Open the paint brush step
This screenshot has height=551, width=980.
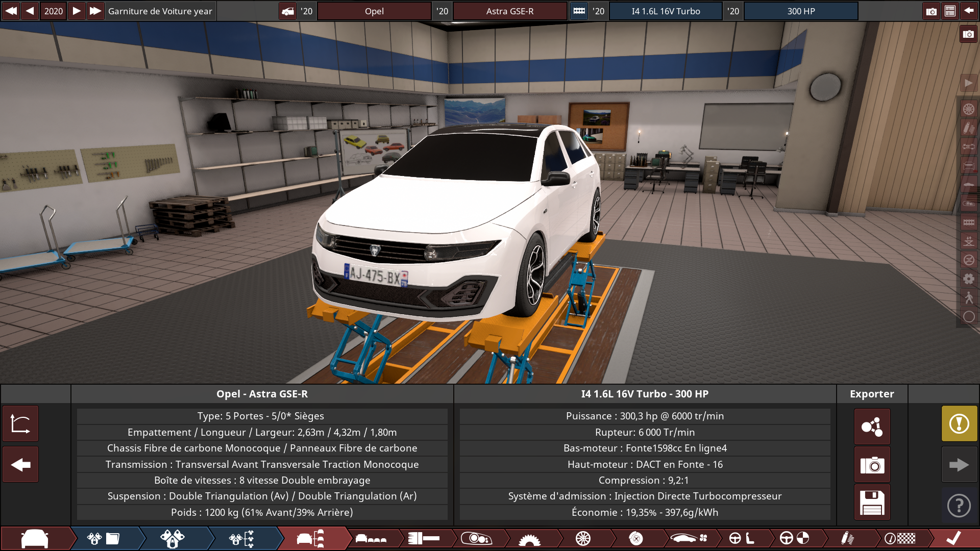424,539
